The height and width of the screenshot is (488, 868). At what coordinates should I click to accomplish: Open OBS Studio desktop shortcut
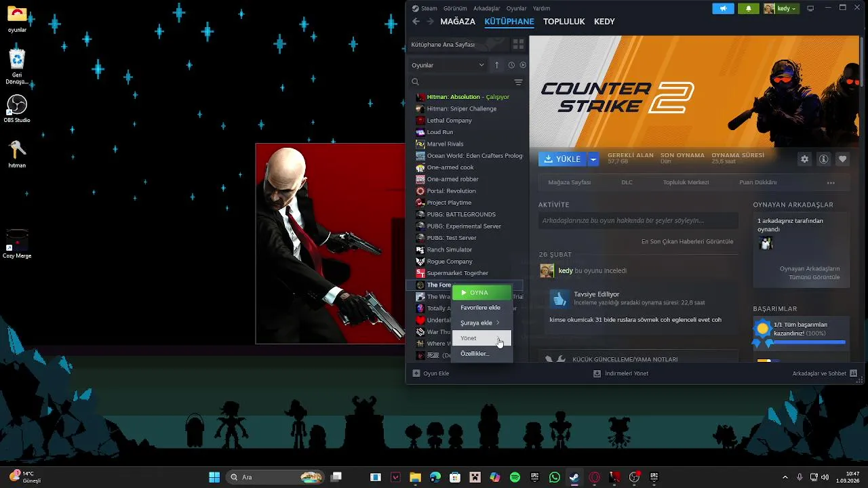[17, 109]
